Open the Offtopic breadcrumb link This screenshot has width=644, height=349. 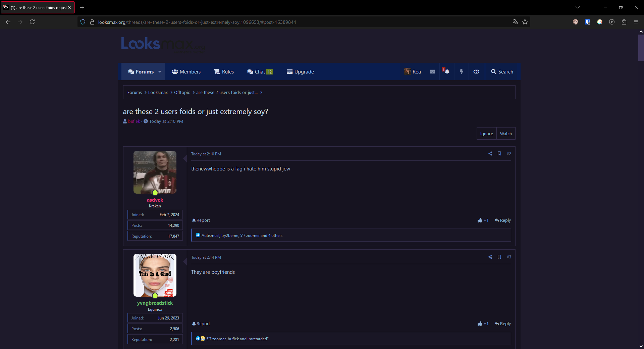click(182, 93)
